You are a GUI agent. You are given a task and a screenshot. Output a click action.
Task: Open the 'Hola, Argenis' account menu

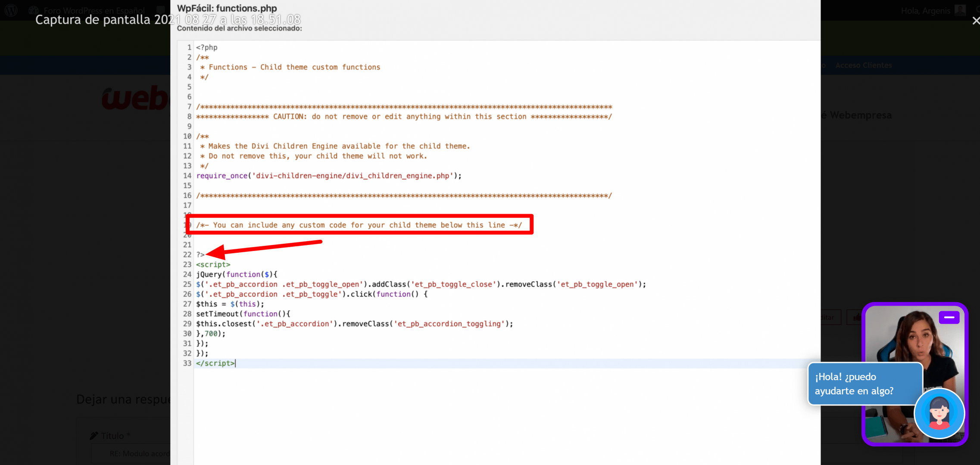(x=926, y=10)
